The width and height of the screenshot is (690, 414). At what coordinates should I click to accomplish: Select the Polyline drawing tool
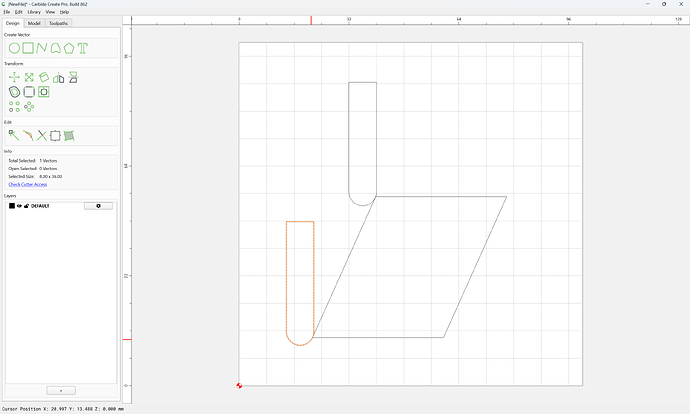pyautogui.click(x=42, y=48)
